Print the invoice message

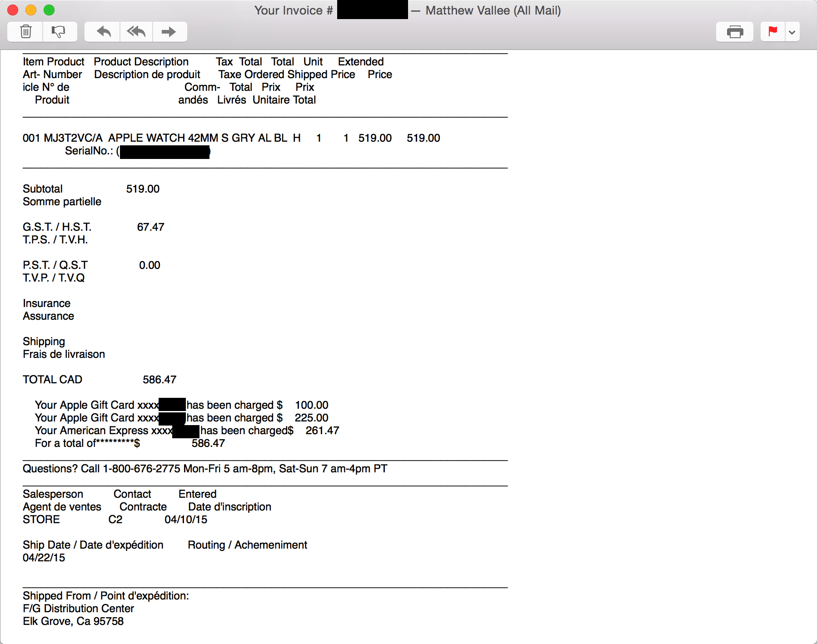(x=735, y=32)
